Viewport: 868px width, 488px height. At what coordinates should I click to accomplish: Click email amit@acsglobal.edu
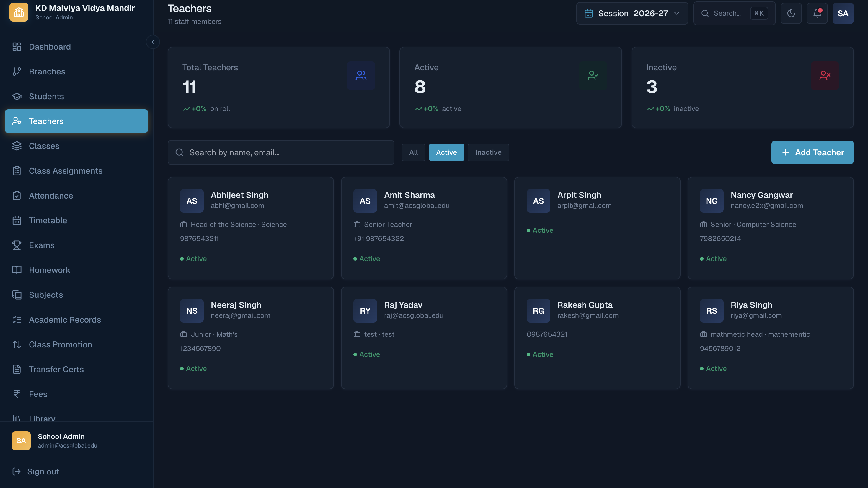click(x=417, y=206)
